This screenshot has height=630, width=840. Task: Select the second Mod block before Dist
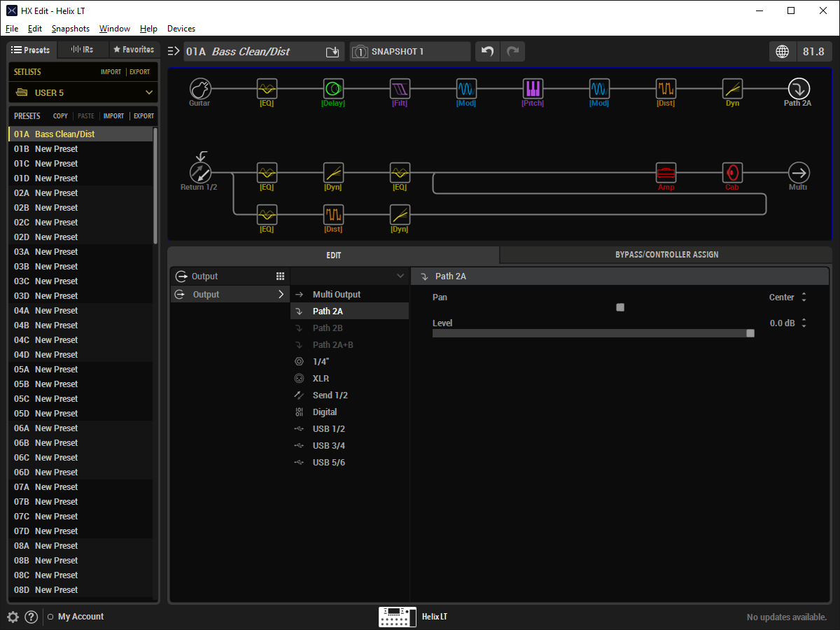599,88
